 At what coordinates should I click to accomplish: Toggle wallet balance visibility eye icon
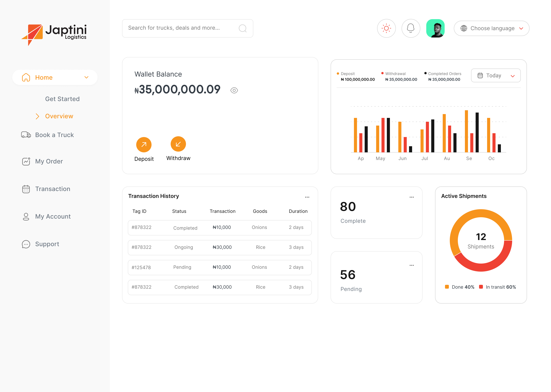click(234, 90)
